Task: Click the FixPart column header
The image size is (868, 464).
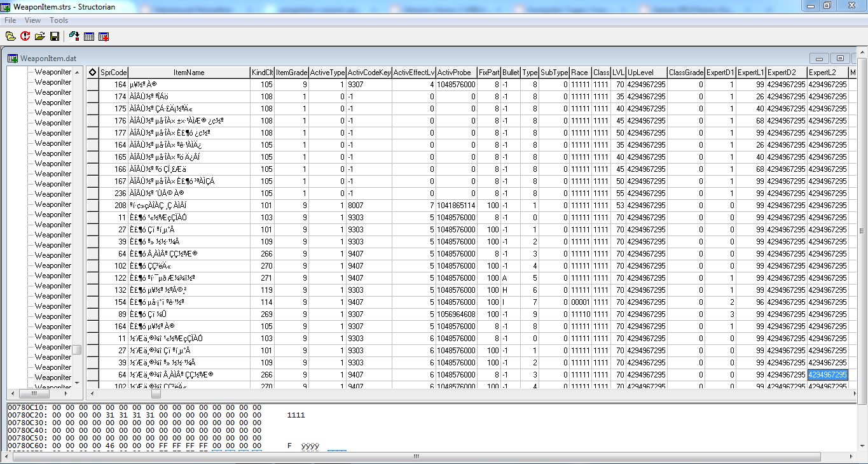Action: tap(489, 73)
